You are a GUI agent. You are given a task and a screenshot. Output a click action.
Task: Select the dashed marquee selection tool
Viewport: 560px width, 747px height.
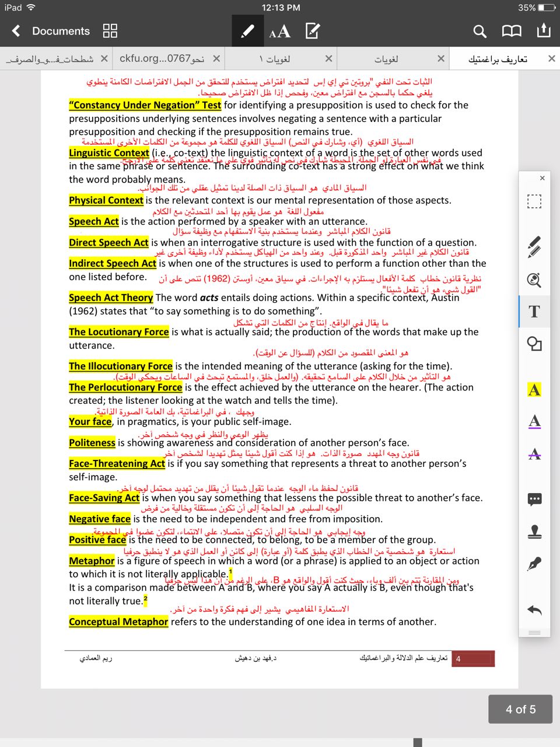coord(534,201)
